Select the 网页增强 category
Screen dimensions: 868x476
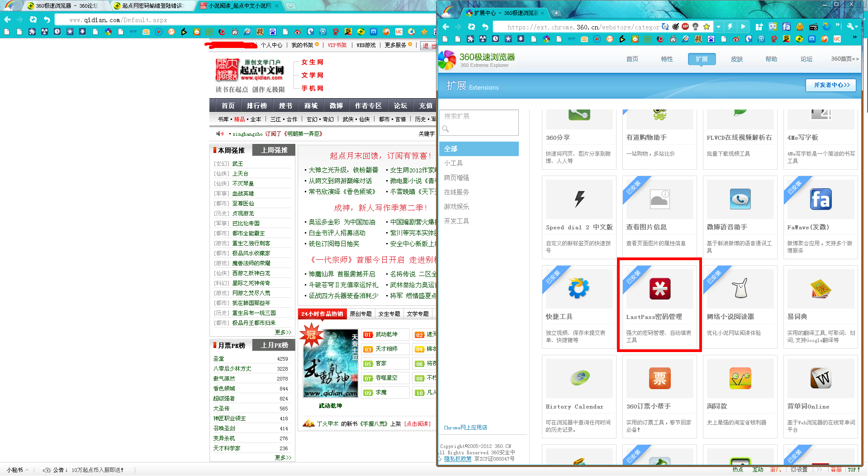(456, 178)
